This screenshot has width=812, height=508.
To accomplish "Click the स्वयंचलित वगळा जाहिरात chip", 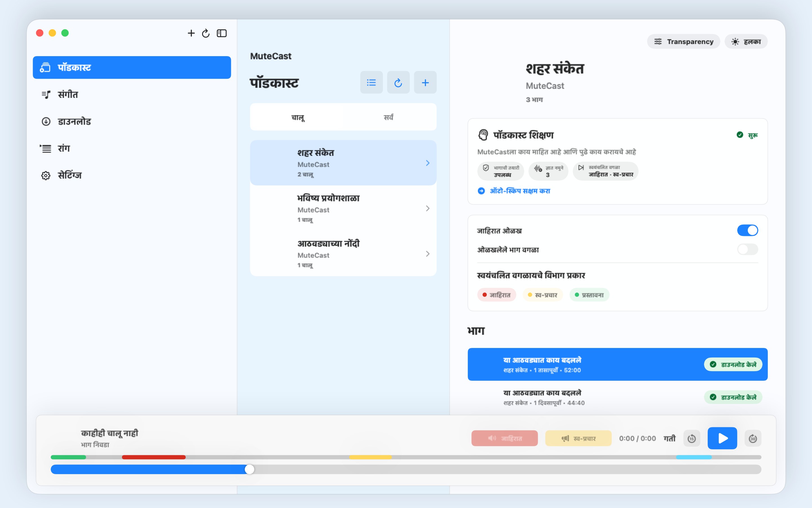I will tap(605, 171).
